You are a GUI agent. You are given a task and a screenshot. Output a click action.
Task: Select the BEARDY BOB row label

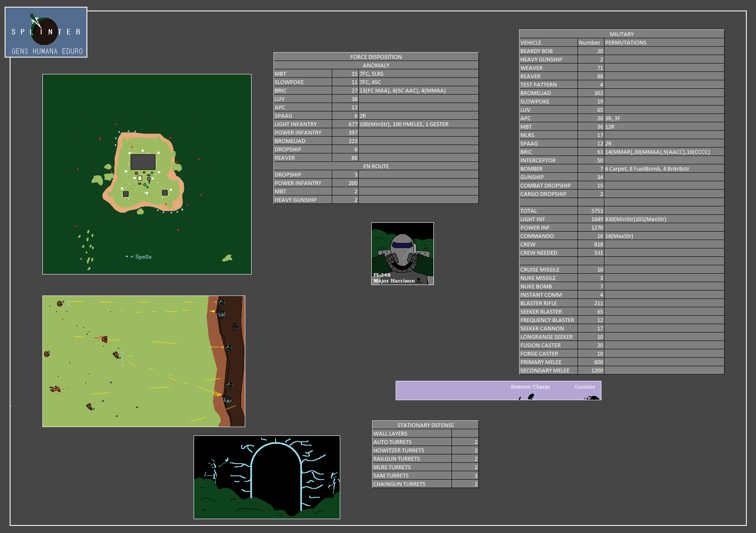pyautogui.click(x=536, y=51)
